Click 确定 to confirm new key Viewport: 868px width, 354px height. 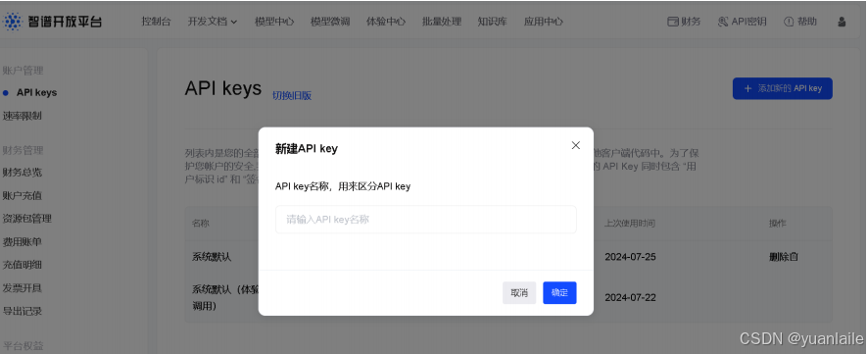click(x=559, y=292)
